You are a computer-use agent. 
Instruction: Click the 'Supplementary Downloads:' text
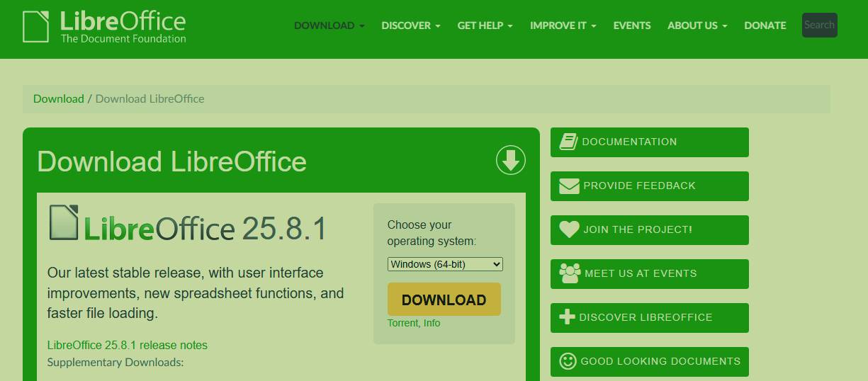115,363
